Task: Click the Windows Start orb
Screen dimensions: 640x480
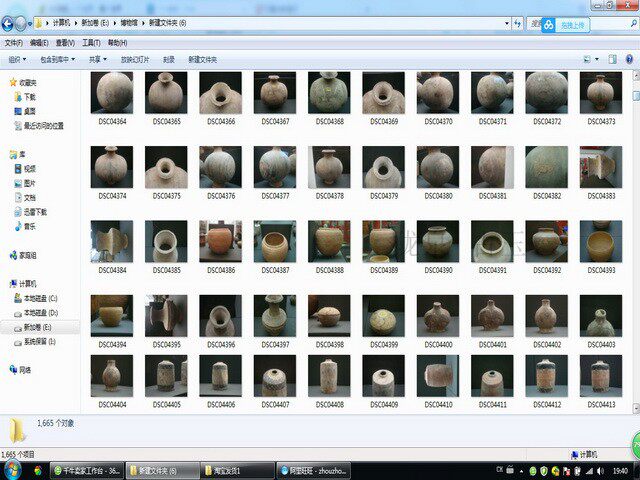Action: tap(11, 470)
